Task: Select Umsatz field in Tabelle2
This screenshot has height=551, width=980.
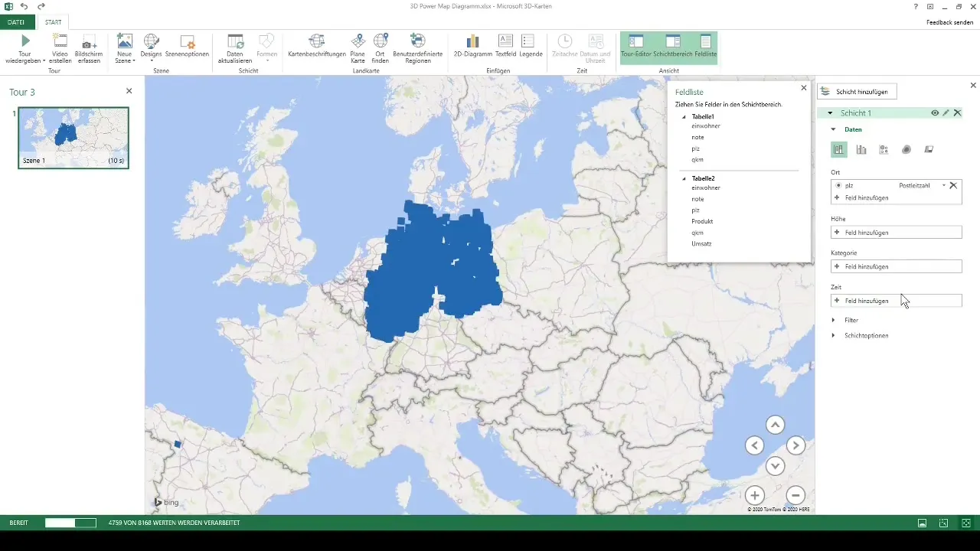Action: click(x=701, y=243)
